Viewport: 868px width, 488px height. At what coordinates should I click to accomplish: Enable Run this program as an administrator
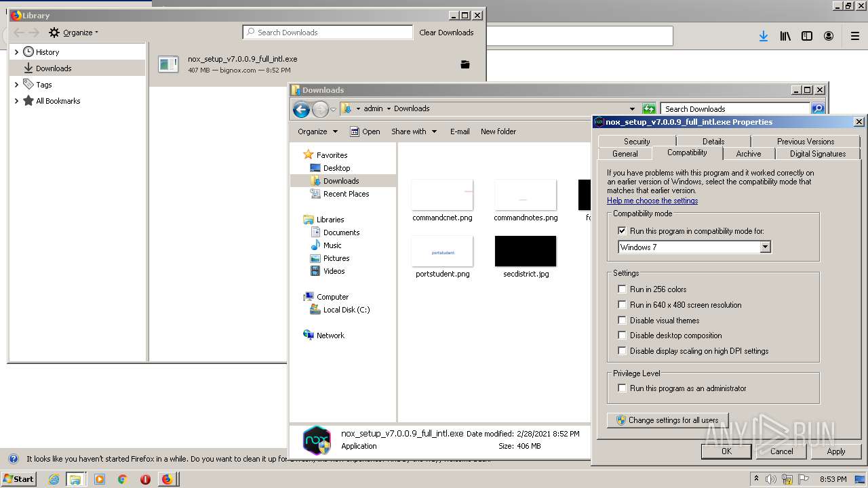point(622,388)
